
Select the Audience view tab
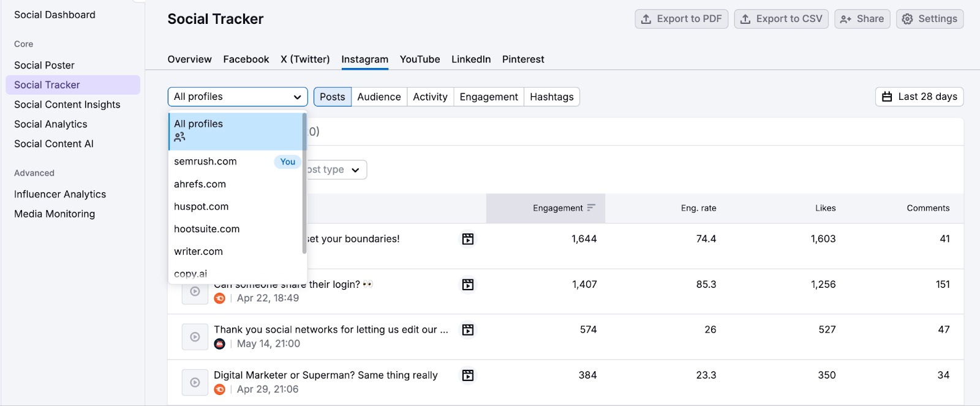[379, 97]
